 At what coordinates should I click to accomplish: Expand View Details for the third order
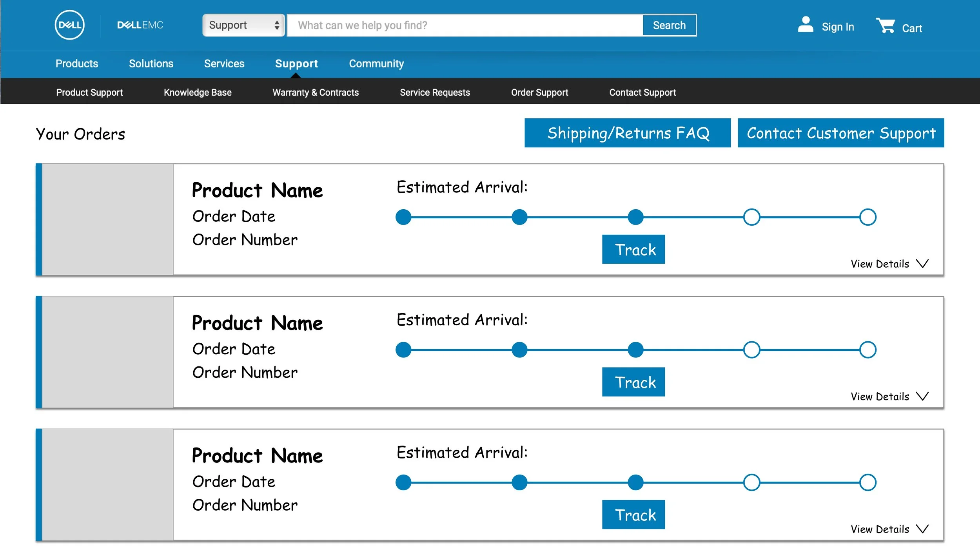[x=880, y=529]
